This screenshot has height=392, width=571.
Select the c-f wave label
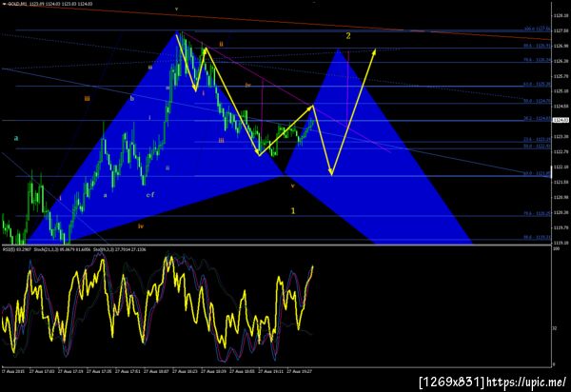pos(150,195)
